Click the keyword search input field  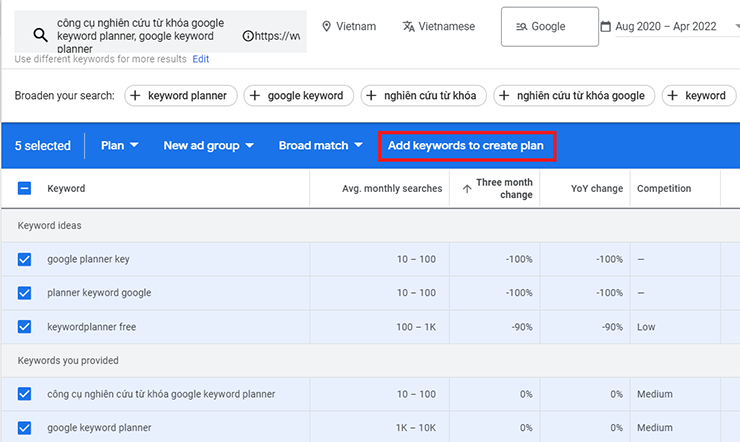pos(160,31)
